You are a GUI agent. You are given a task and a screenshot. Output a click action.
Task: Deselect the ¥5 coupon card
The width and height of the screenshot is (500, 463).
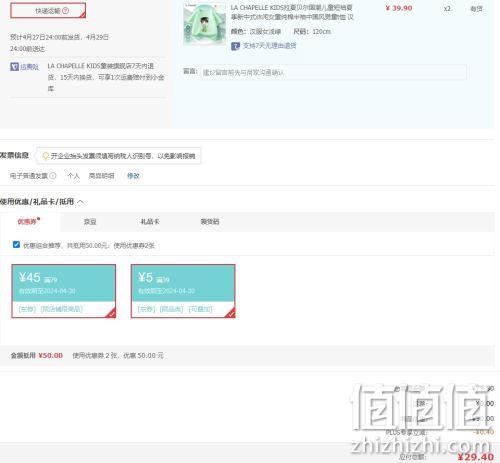click(x=183, y=291)
